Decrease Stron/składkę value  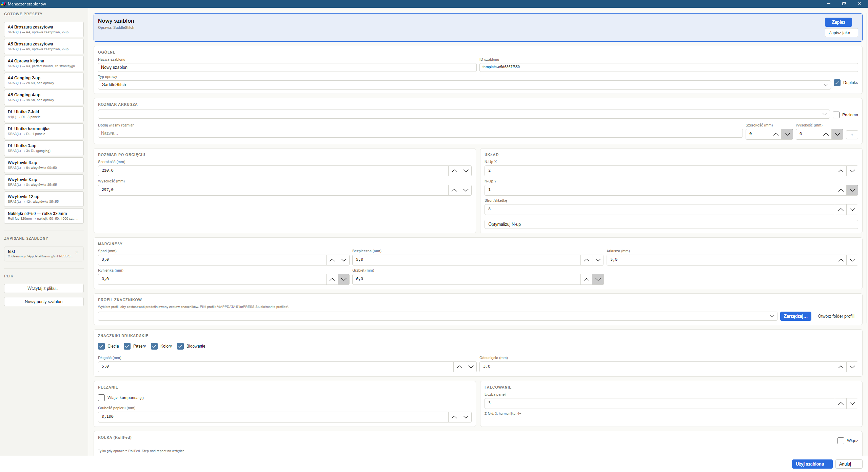coord(852,210)
